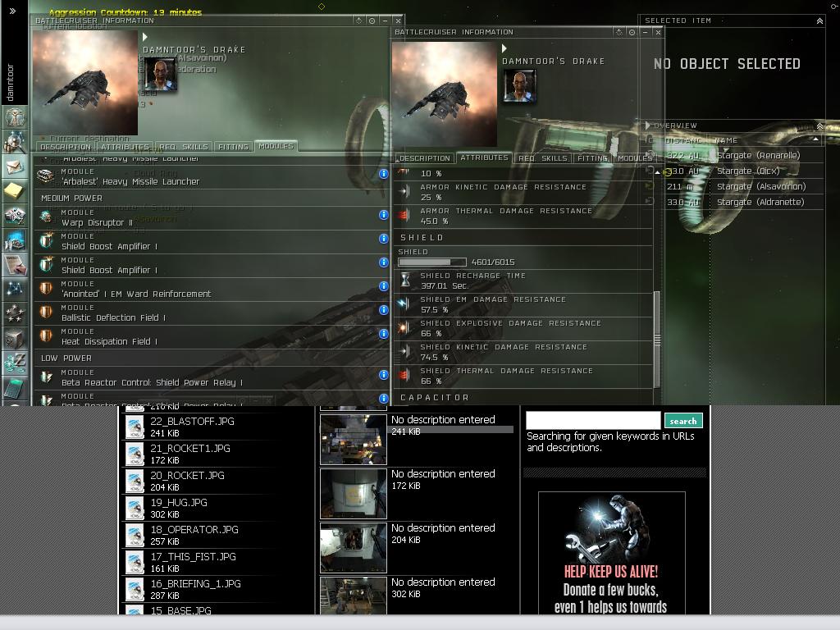Select Modules tab in right window

tap(635, 158)
